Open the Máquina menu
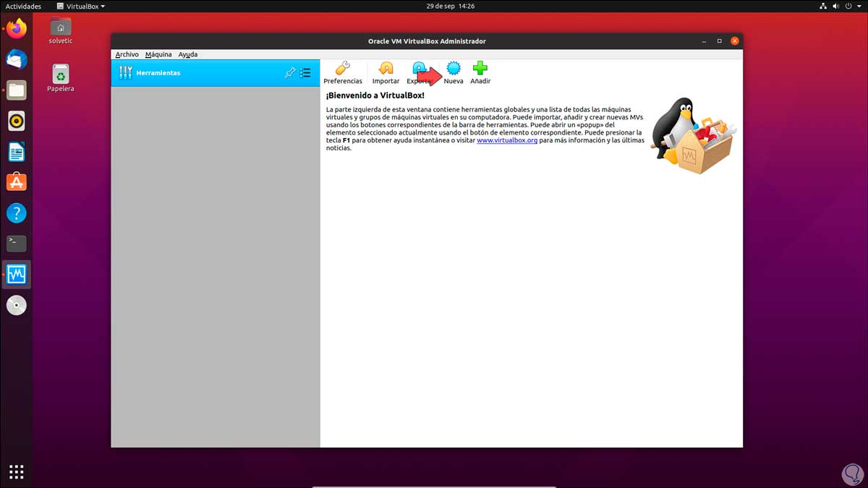Screen dimensions: 868x488 158,54
